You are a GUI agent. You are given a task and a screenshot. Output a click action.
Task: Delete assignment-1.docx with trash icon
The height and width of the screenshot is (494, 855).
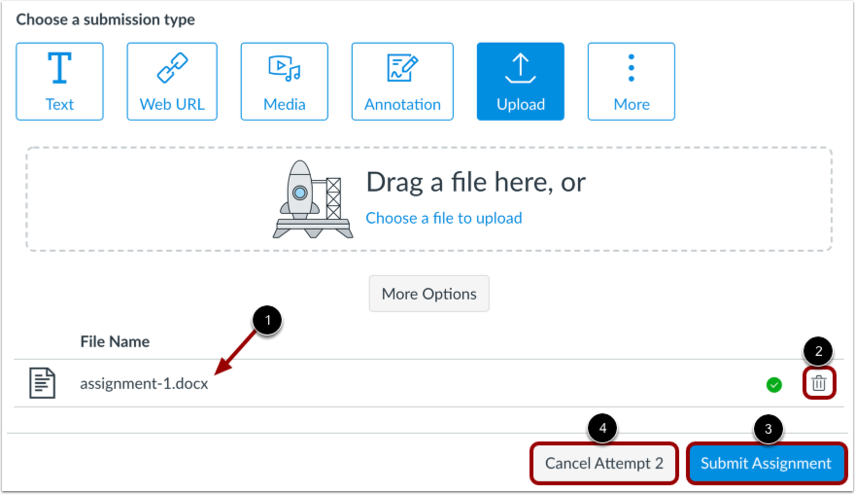coord(818,383)
